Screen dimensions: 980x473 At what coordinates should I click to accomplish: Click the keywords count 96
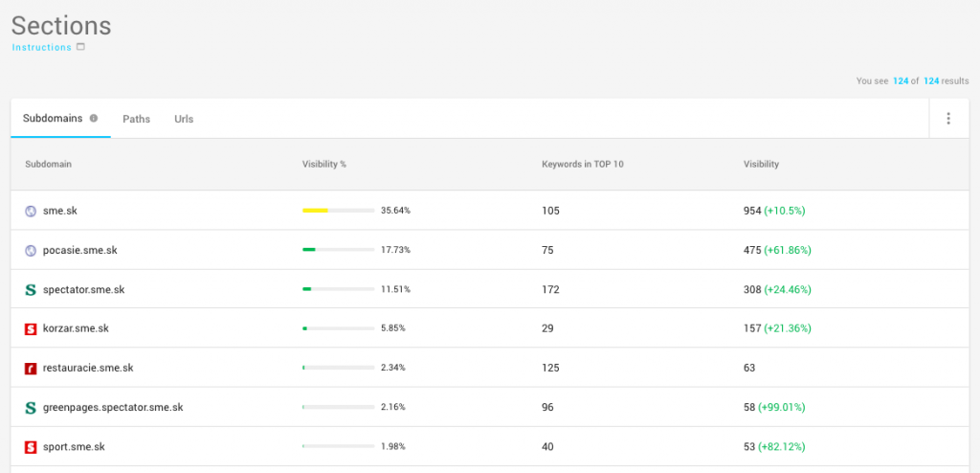click(547, 407)
